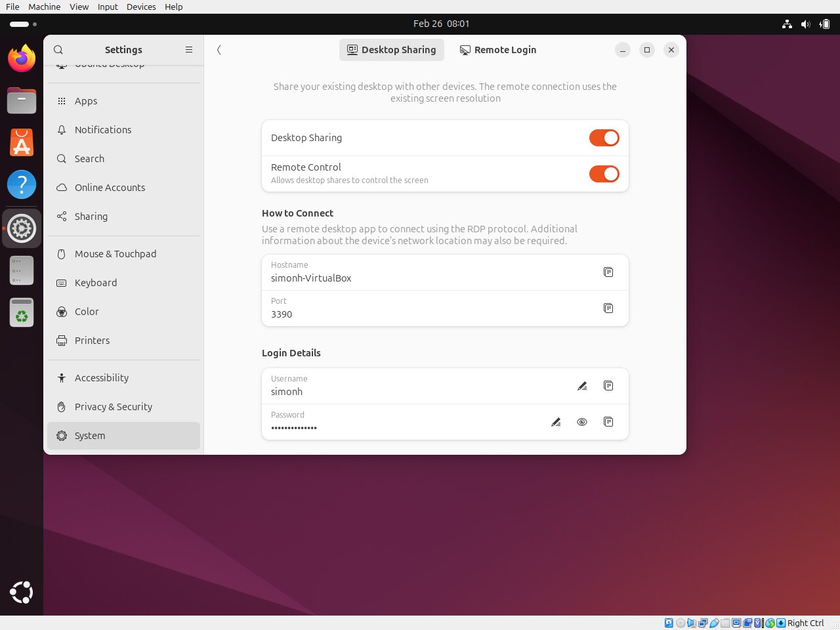Screen dimensions: 840x630
Task: Click the Login Details heading
Action: click(291, 353)
